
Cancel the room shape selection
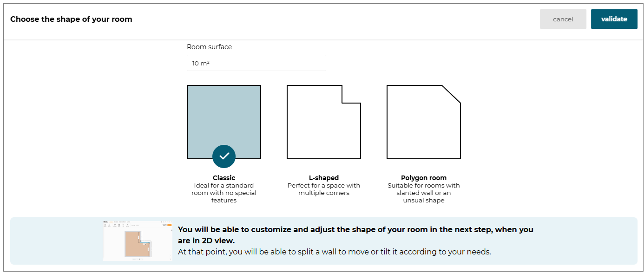563,19
